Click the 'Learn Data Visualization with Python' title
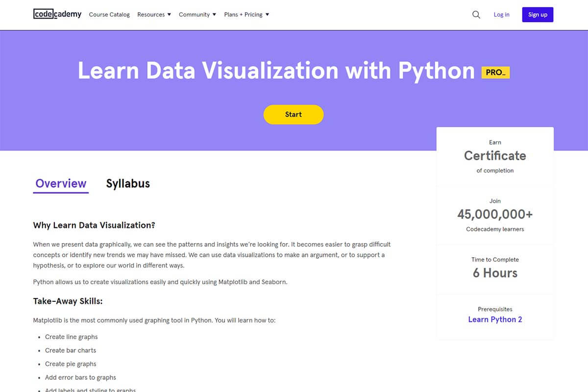588x392 pixels. pyautogui.click(x=276, y=71)
